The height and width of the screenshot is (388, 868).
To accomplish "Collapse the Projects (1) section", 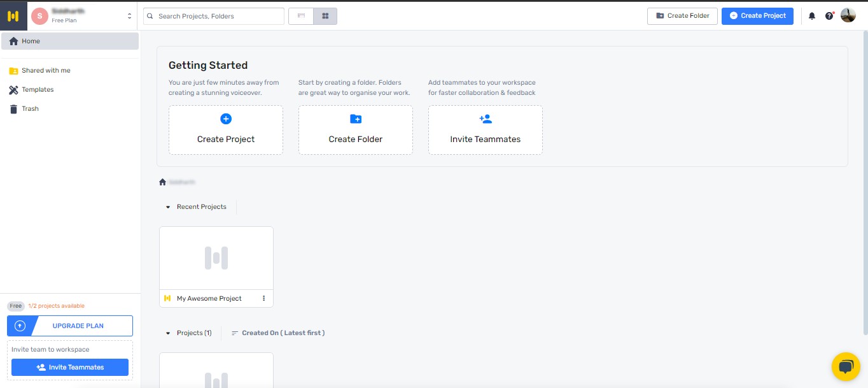I will pyautogui.click(x=168, y=333).
